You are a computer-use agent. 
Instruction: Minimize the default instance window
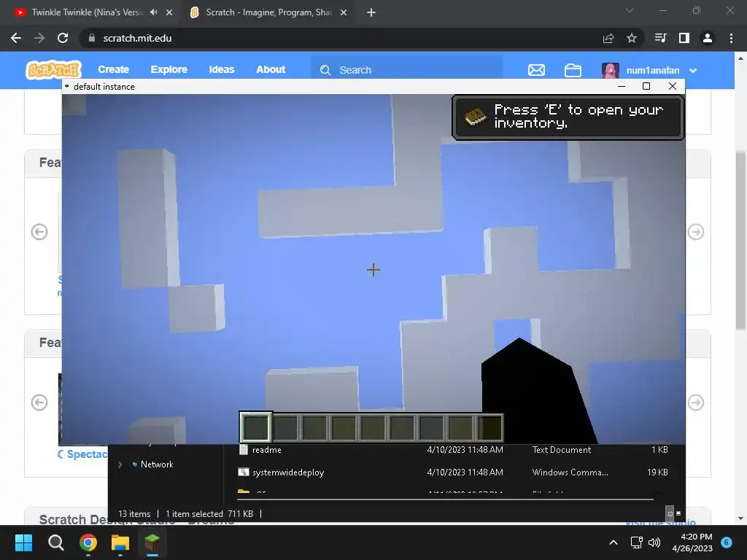622,86
